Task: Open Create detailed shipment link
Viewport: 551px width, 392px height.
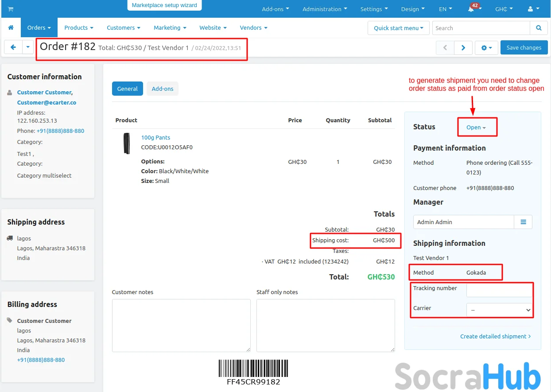Action: (496, 336)
